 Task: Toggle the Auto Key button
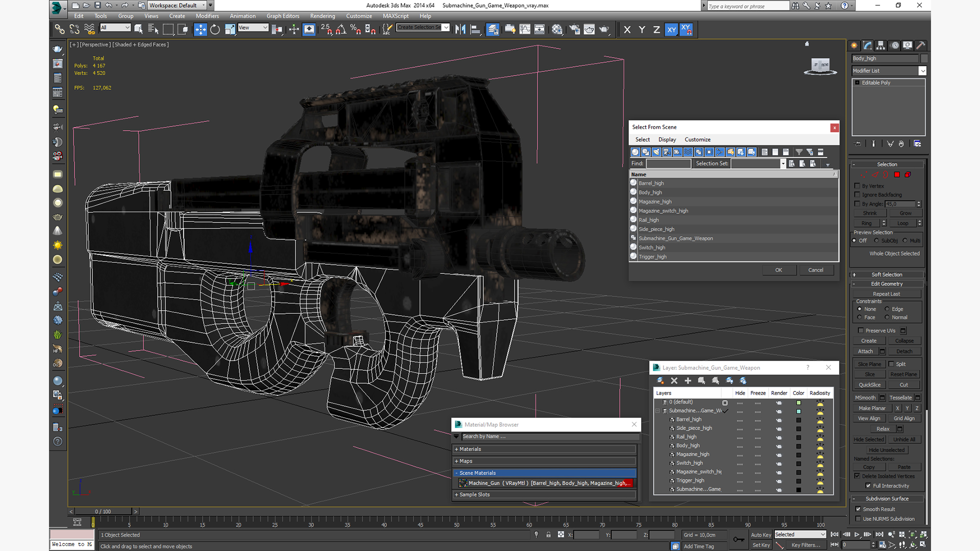pos(761,535)
